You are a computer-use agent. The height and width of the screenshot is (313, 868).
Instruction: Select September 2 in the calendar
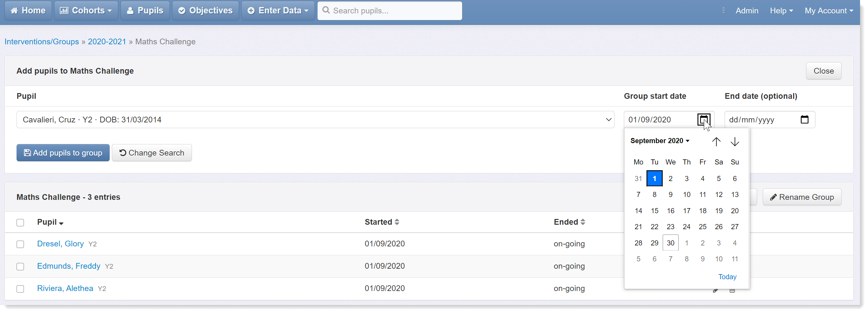[670, 178]
